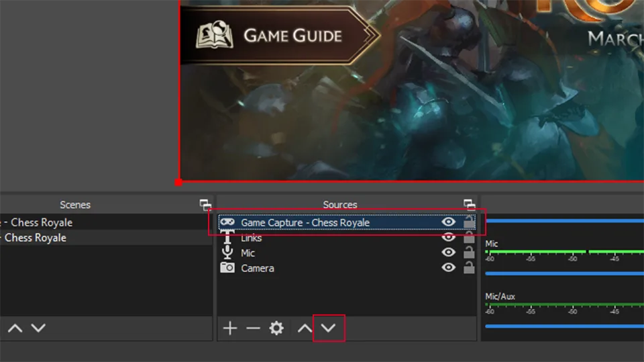Click the Scenes panel title
Image resolution: width=644 pixels, height=362 pixels.
(75, 205)
